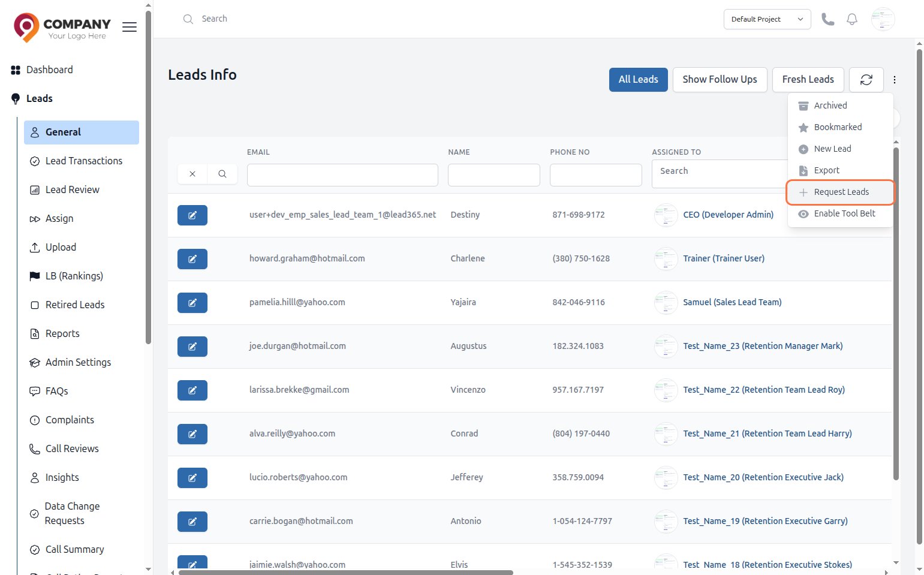Open Lead Review in sidebar

(x=82, y=189)
